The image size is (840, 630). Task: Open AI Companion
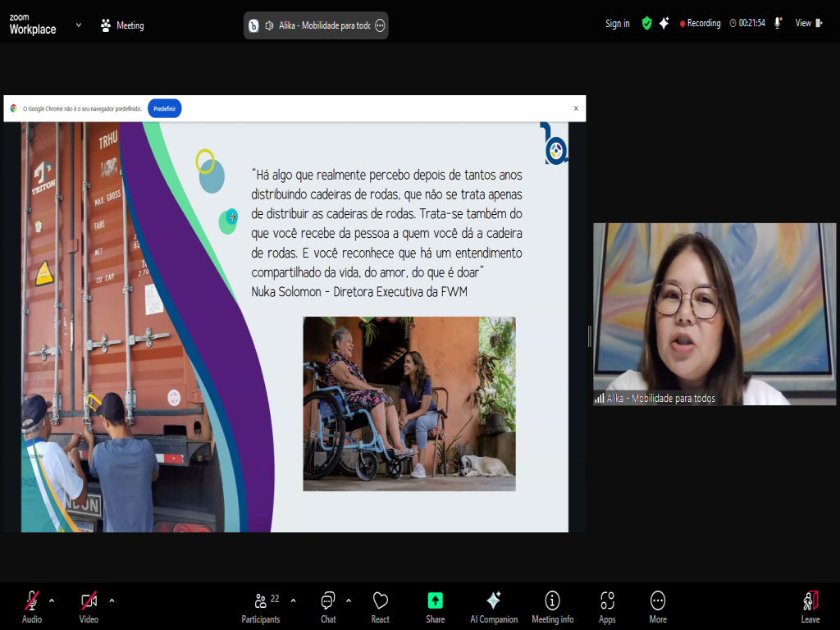tap(493, 605)
